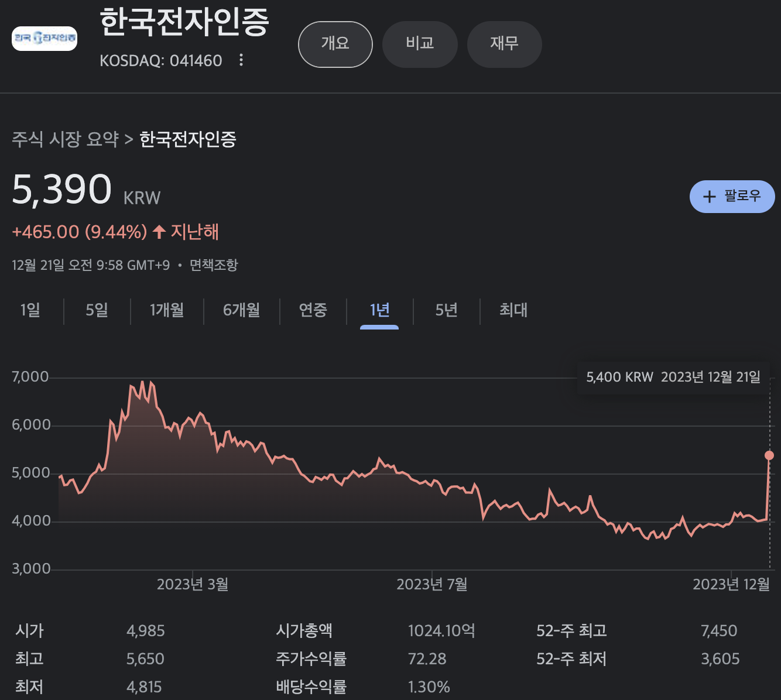This screenshot has width=781, height=700.
Task: Click the 주가수익률 value 72.28
Action: (427, 659)
